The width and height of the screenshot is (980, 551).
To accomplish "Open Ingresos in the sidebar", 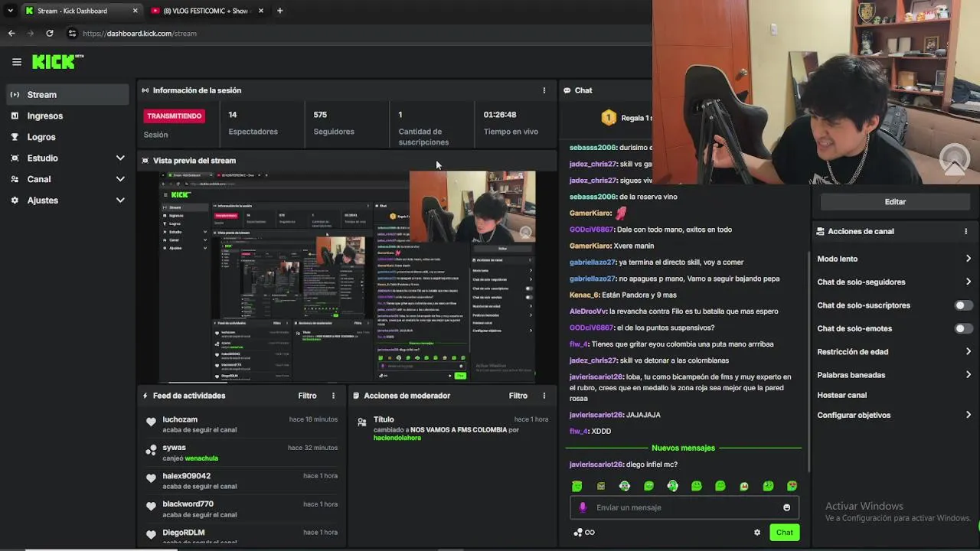I will pos(68,116).
